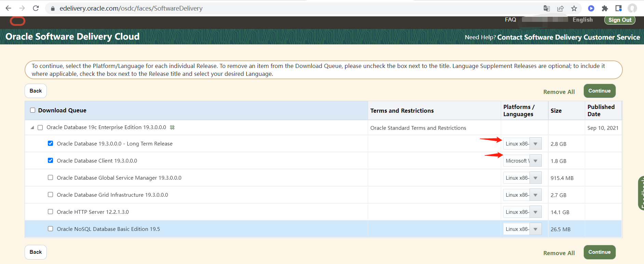Click the share page icon
This screenshot has width=644, height=264.
pos(560,9)
